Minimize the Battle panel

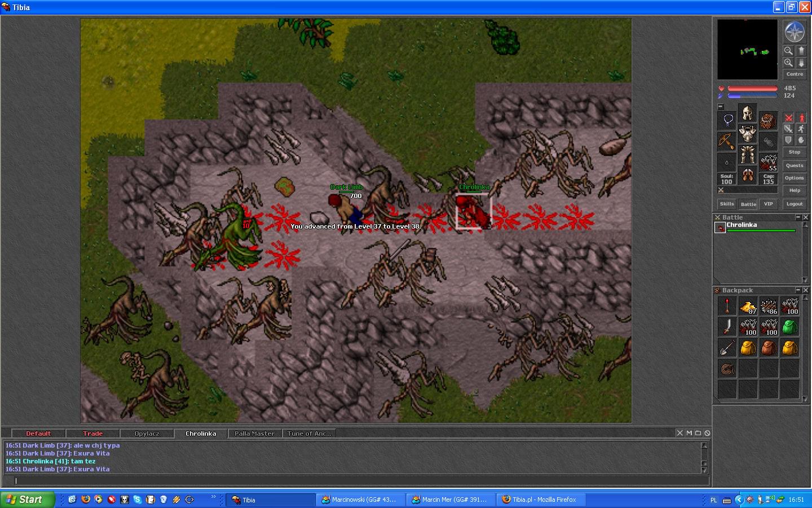tap(798, 217)
